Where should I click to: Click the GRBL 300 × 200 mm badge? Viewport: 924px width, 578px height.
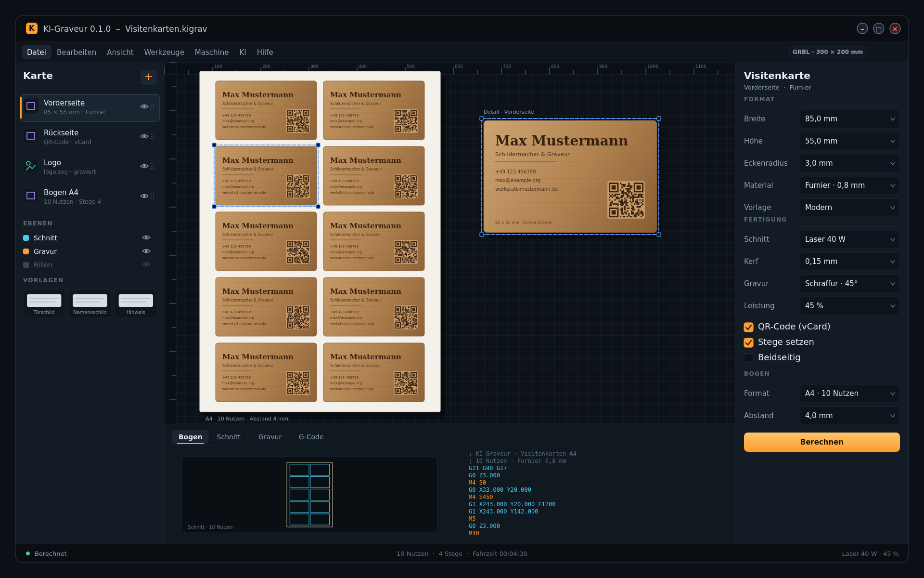[827, 52]
